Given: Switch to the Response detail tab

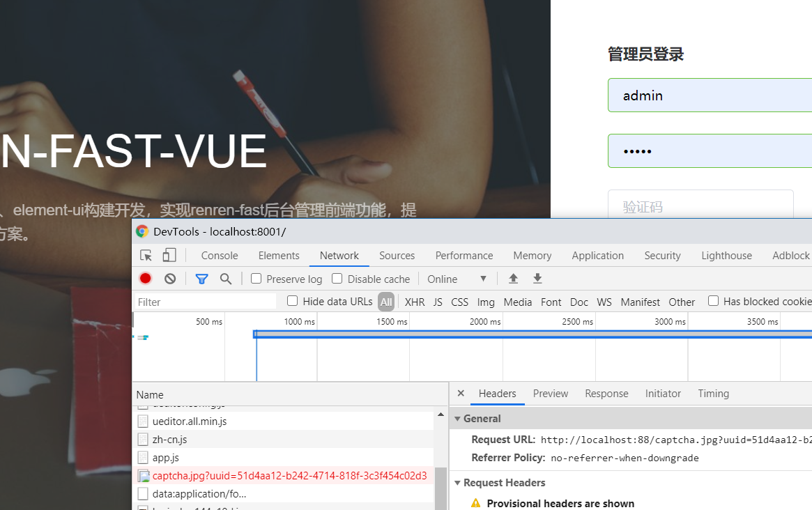Looking at the screenshot, I should point(606,394).
